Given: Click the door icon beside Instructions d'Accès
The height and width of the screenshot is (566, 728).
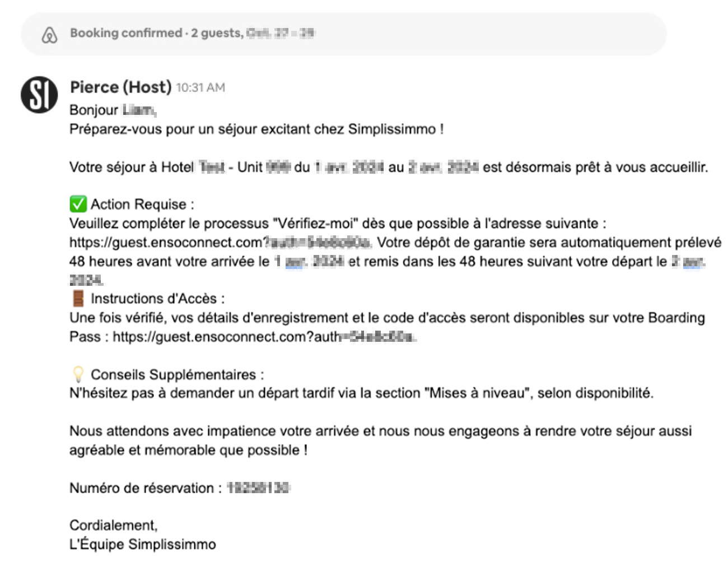Looking at the screenshot, I should [x=78, y=298].
